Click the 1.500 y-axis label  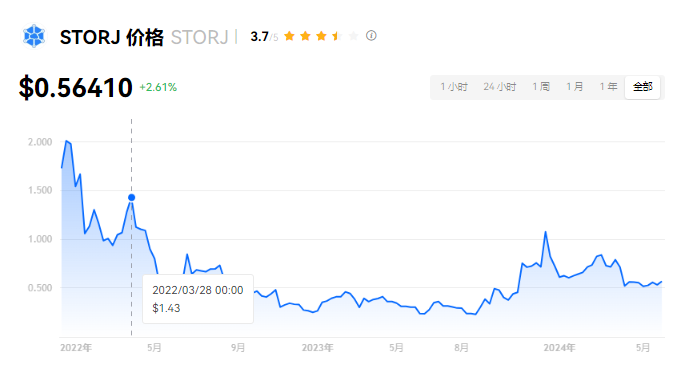(x=40, y=190)
